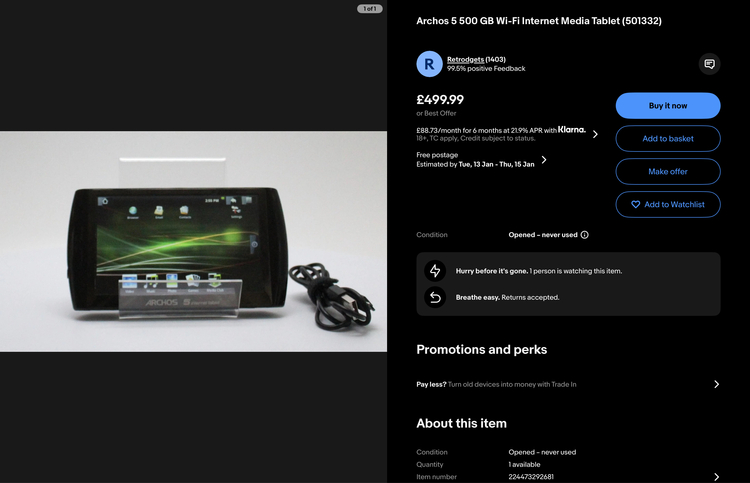Click the £499.99 price text
The height and width of the screenshot is (483, 750).
[440, 99]
